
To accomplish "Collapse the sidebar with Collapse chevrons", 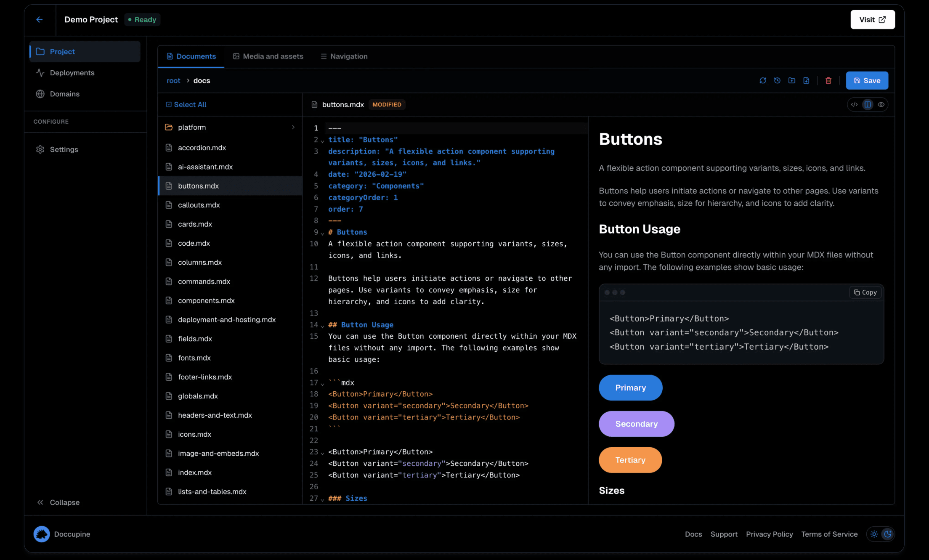I will point(40,502).
